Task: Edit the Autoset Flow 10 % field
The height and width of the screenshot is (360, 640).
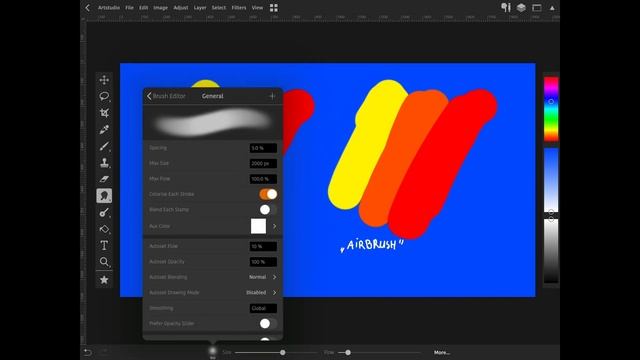Action: tap(263, 247)
